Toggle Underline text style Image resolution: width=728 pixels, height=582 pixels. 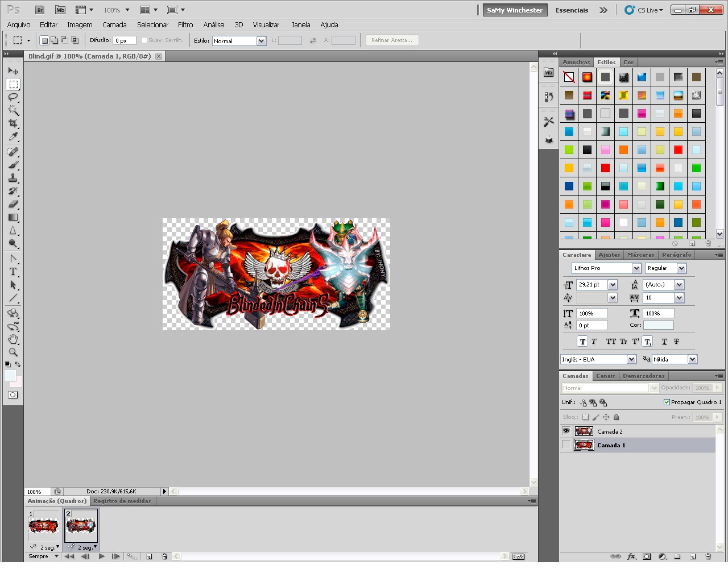(x=664, y=342)
